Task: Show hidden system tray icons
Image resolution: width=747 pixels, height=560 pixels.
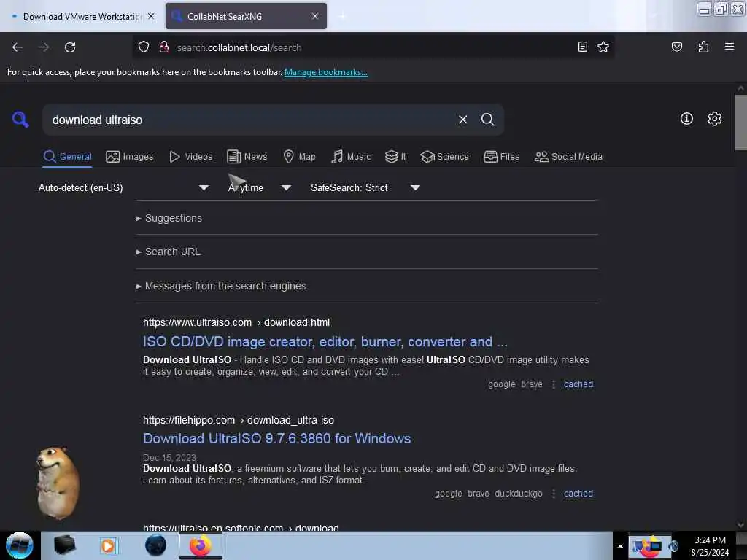Action: (620, 546)
